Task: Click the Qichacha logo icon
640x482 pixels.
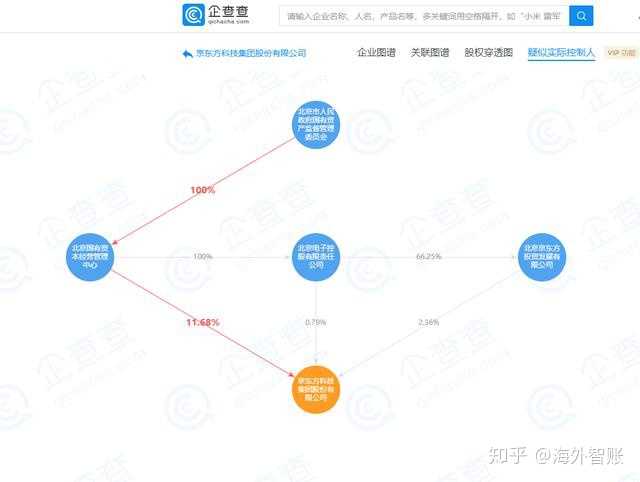Action: 193,15
